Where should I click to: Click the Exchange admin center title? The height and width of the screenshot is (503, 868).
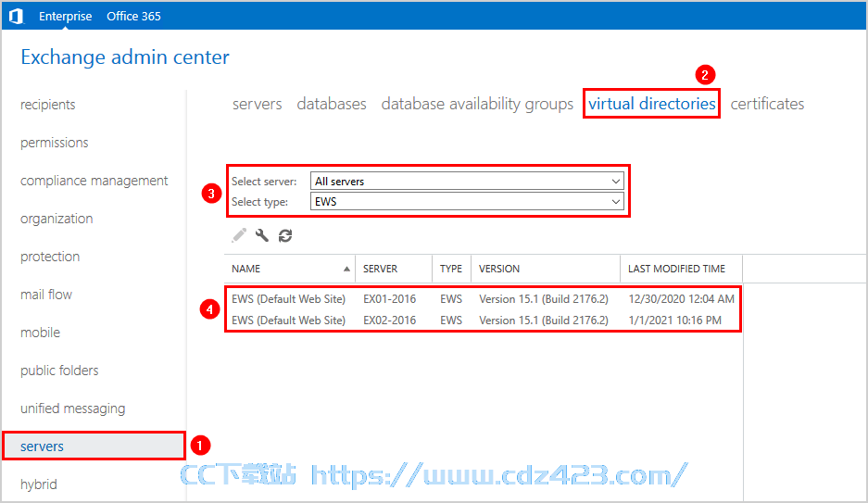tap(125, 57)
